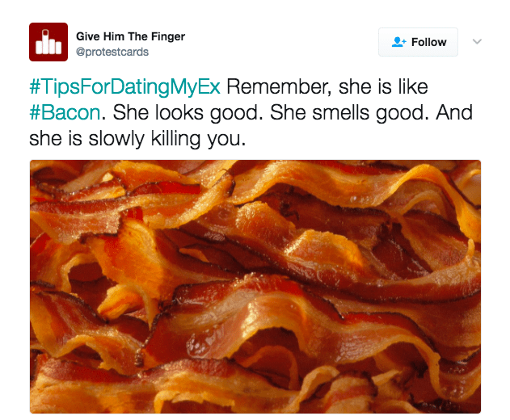The height and width of the screenshot is (420, 510).
Task: View the attached bacon photo
Action: coord(255,287)
